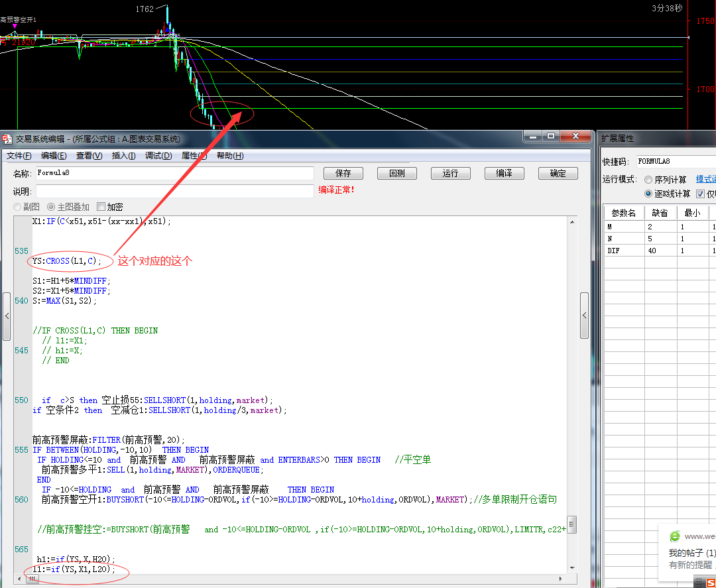Select parameter row M
Viewport: 716px width, 588px height.
[660, 227]
